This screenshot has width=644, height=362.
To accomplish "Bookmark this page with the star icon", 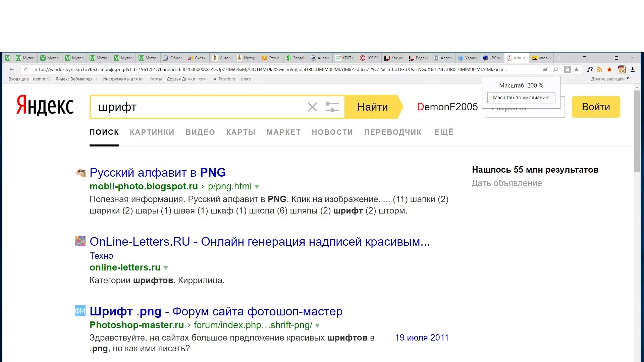I will tap(576, 69).
